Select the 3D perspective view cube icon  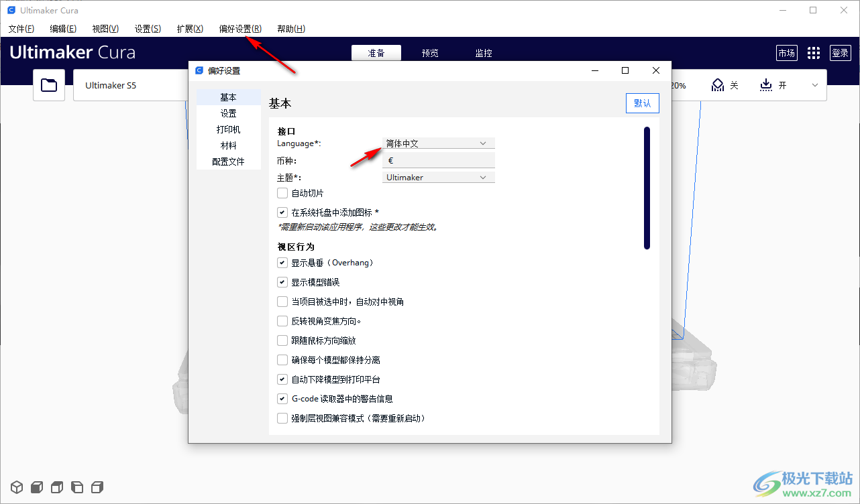point(17,487)
